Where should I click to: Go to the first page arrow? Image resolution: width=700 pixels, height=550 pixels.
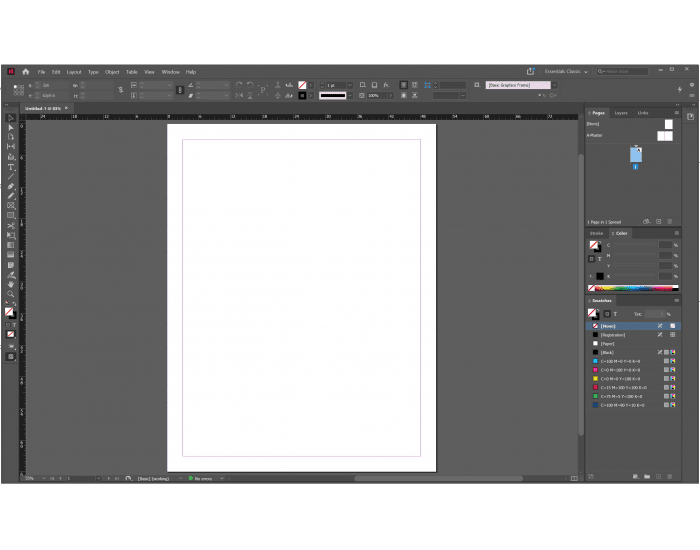52,479
